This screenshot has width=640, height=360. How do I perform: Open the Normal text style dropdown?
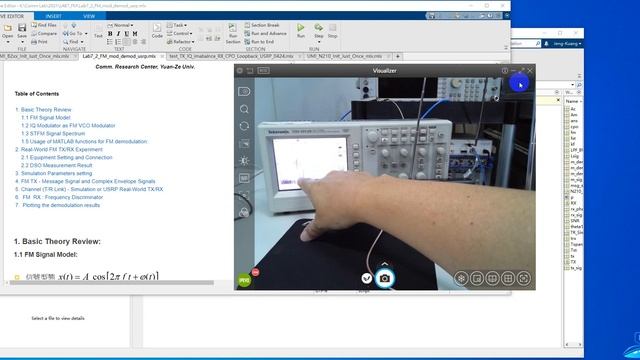pyautogui.click(x=120, y=25)
